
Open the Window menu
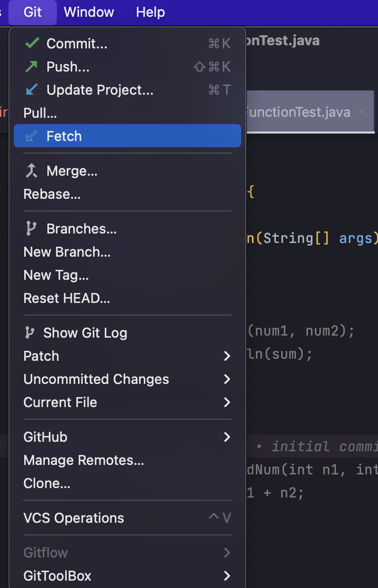[x=89, y=13]
